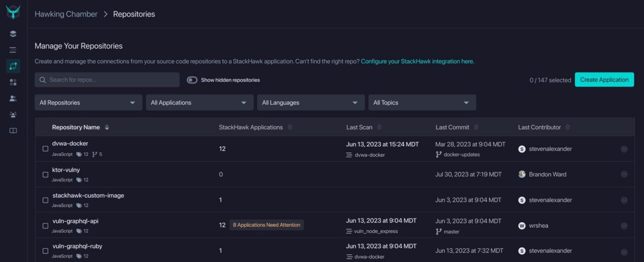The image size is (644, 262).
Task: Sort by Last Commit arrows icon
Action: (476, 127)
